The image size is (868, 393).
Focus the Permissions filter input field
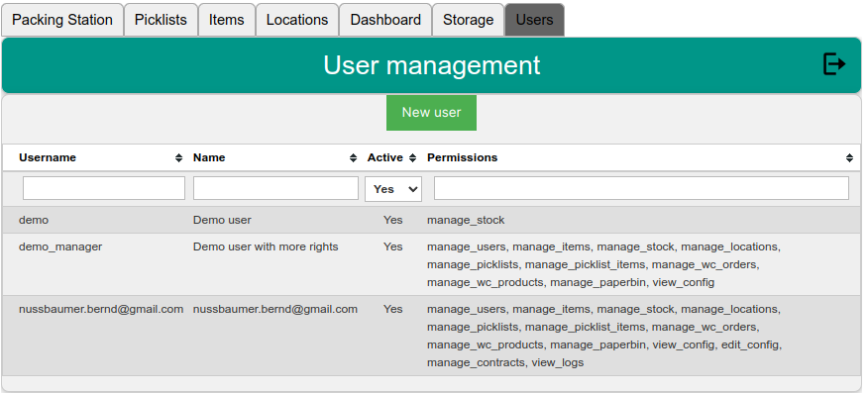click(x=641, y=188)
